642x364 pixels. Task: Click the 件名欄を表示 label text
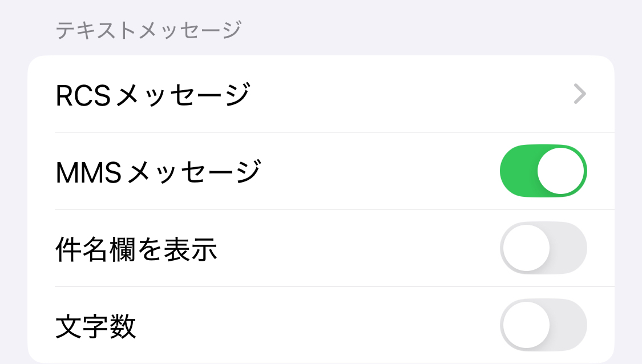(x=136, y=249)
